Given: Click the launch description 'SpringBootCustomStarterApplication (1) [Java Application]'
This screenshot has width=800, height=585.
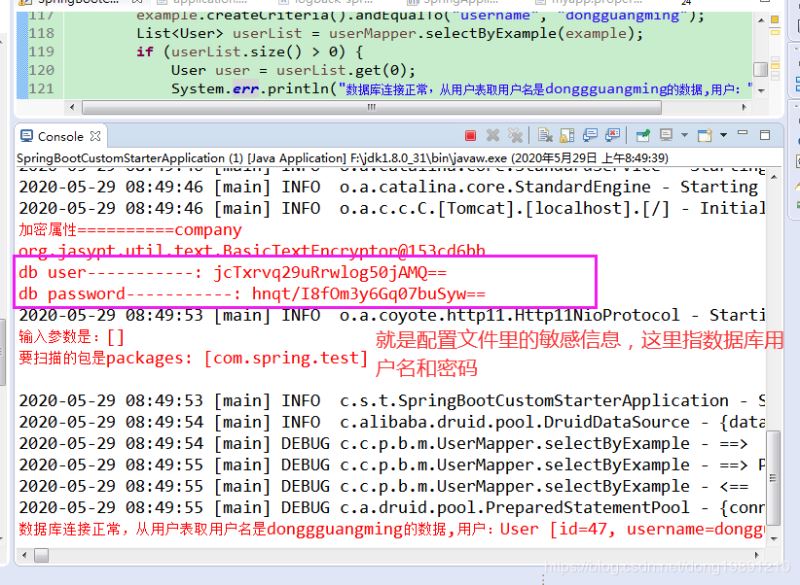Looking at the screenshot, I should click(182, 158).
